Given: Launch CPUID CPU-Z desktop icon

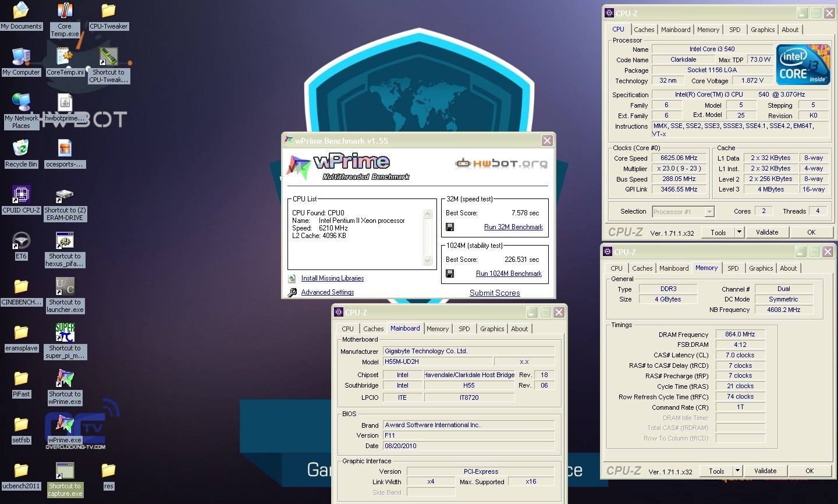Looking at the screenshot, I should pos(21,200).
